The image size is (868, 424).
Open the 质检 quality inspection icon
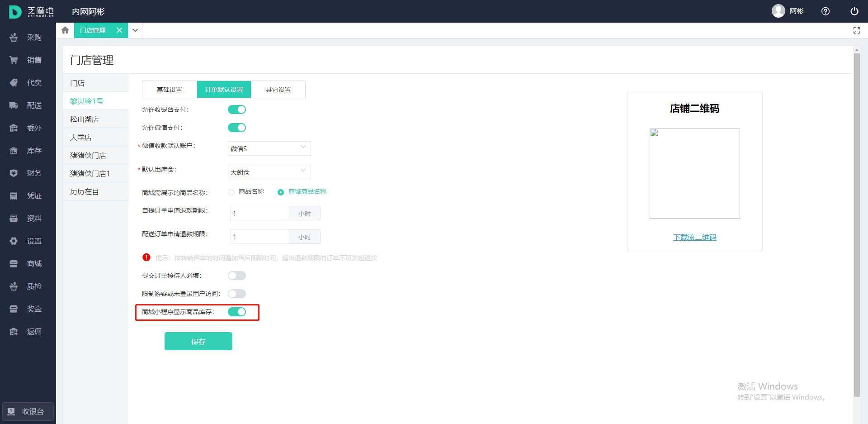(14, 286)
